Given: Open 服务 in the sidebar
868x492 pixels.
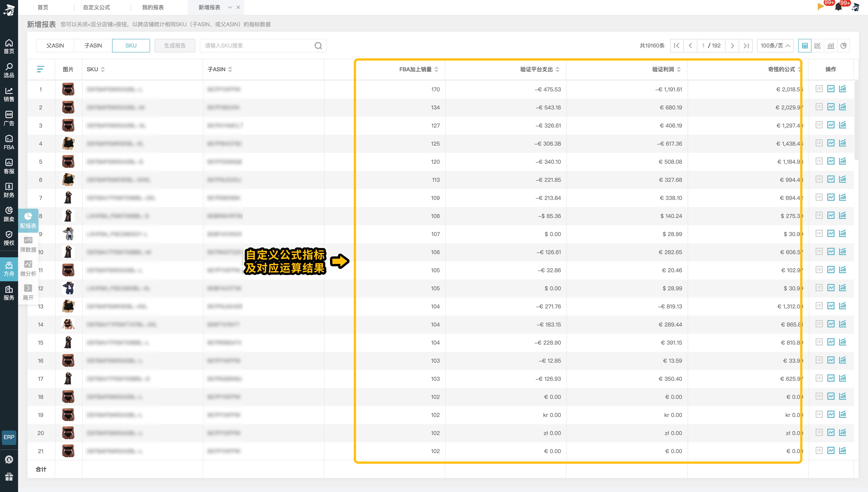Looking at the screenshot, I should (x=9, y=293).
